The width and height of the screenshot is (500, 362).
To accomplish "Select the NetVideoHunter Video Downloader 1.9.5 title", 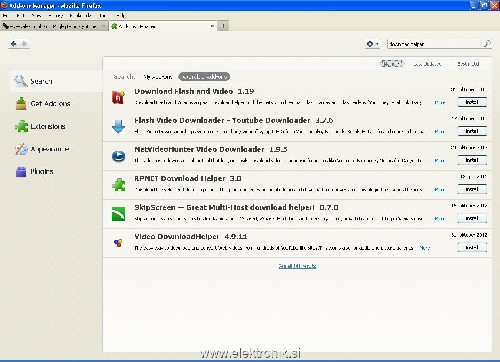I will tap(211, 149).
